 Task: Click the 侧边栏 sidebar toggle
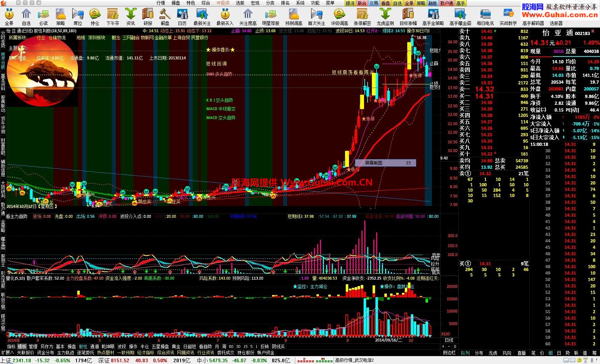tap(449, 353)
